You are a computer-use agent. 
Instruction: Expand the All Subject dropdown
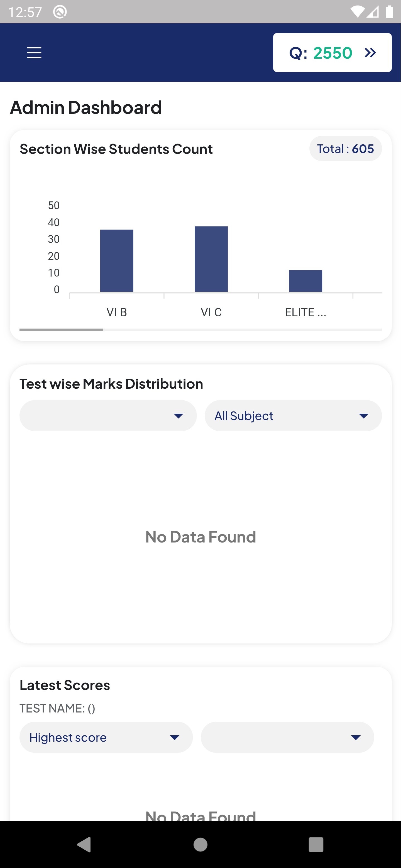click(x=293, y=415)
